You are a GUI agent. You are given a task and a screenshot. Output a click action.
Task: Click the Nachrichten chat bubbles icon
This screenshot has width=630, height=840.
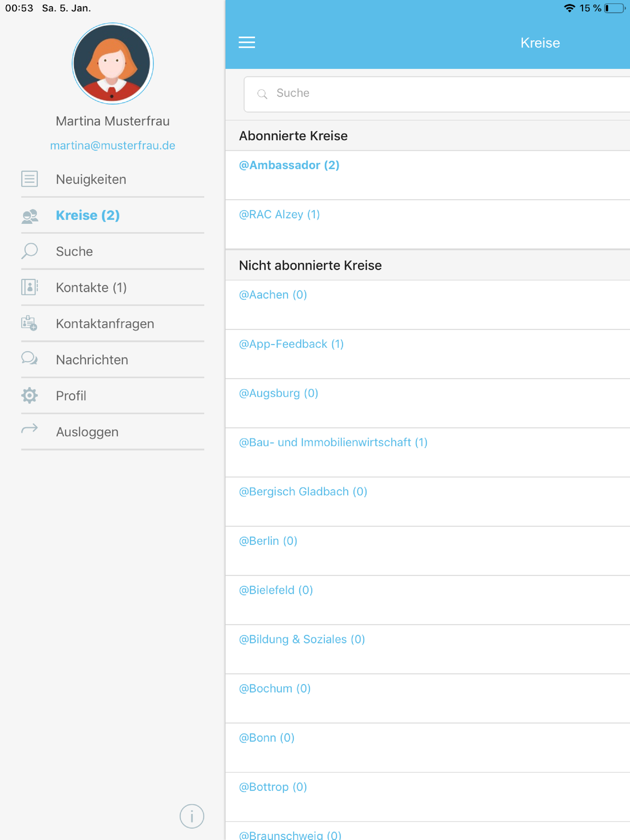coord(29,358)
